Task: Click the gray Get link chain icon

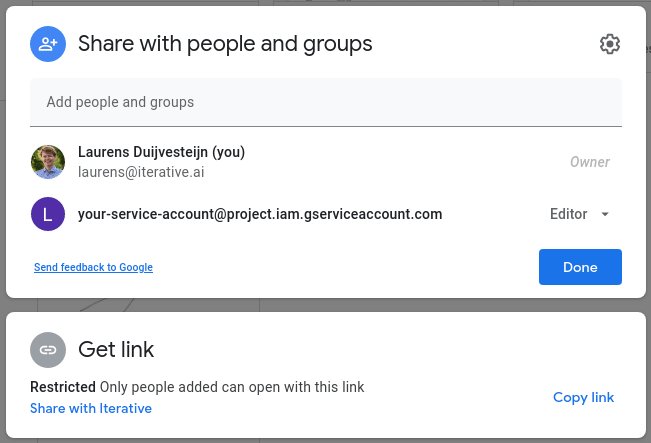Action: (x=47, y=350)
